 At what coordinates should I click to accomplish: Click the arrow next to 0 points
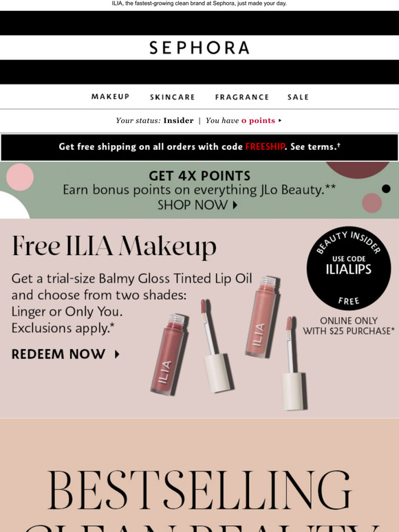[x=280, y=120]
